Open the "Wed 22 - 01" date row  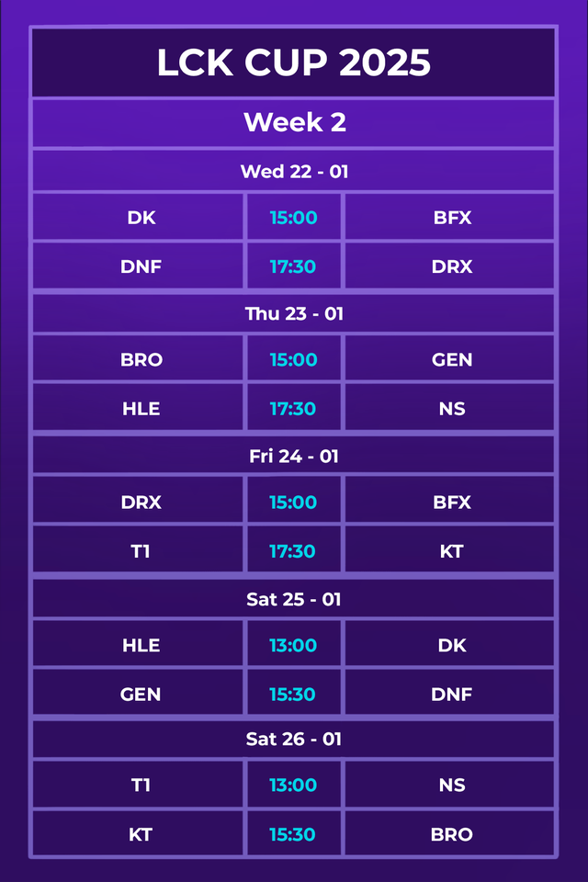[x=294, y=171]
